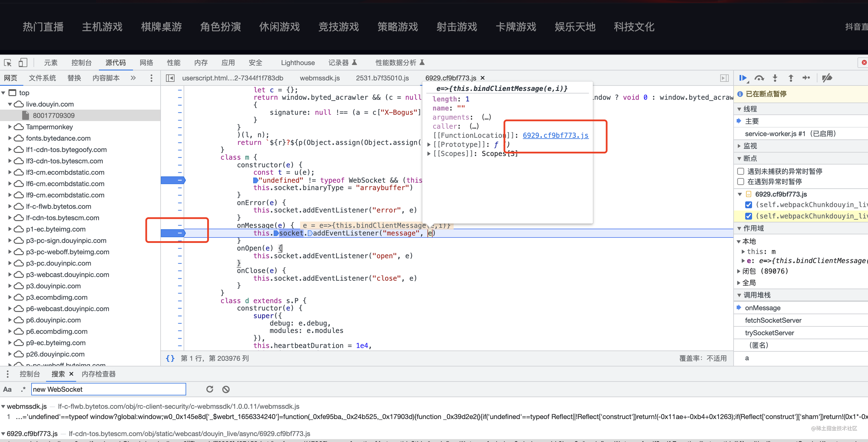
Task: Deactivate all breakpoints icon
Action: [827, 78]
